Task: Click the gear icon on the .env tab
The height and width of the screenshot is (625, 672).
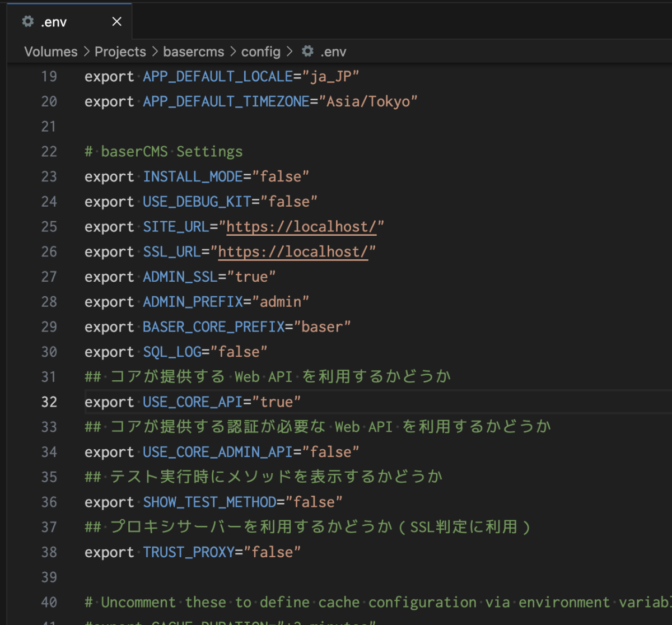Action: [27, 22]
